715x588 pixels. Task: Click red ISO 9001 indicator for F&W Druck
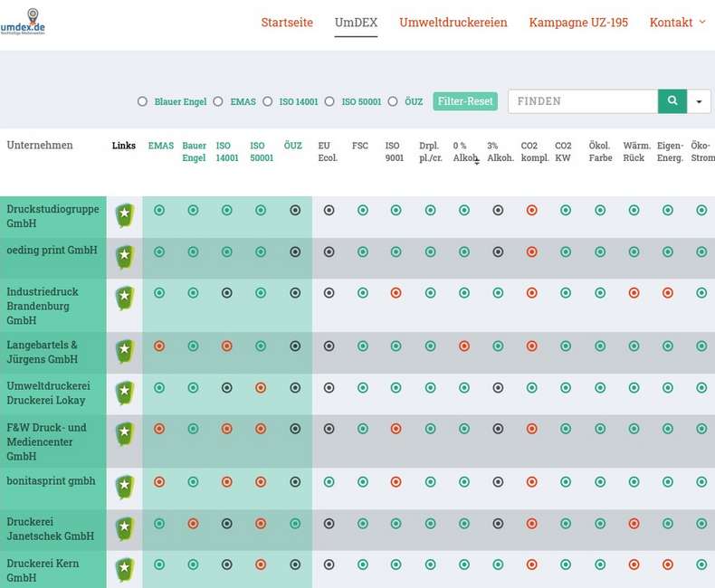tap(396, 429)
